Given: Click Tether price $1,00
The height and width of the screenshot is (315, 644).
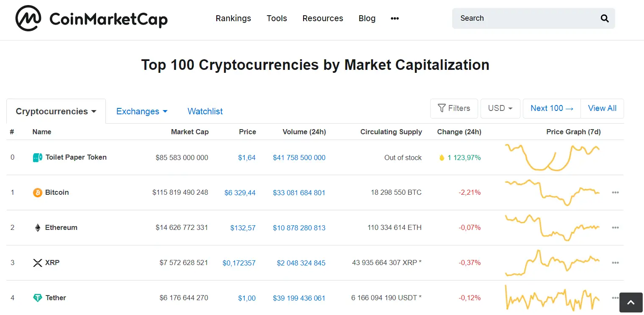Looking at the screenshot, I should 247,298.
